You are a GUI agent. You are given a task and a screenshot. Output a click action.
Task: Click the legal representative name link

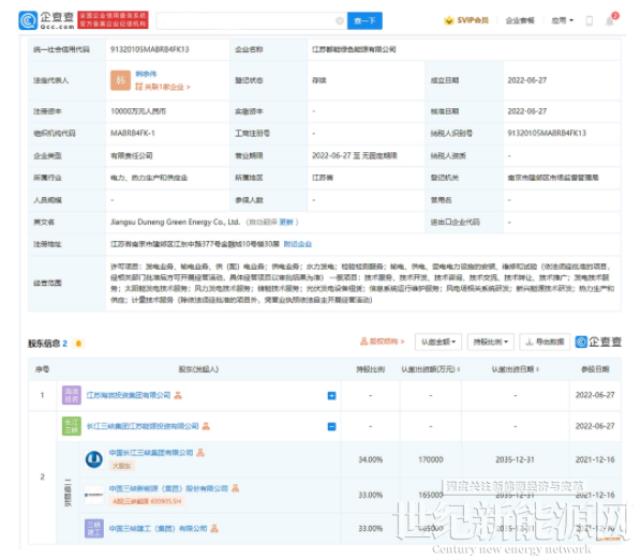point(146,74)
